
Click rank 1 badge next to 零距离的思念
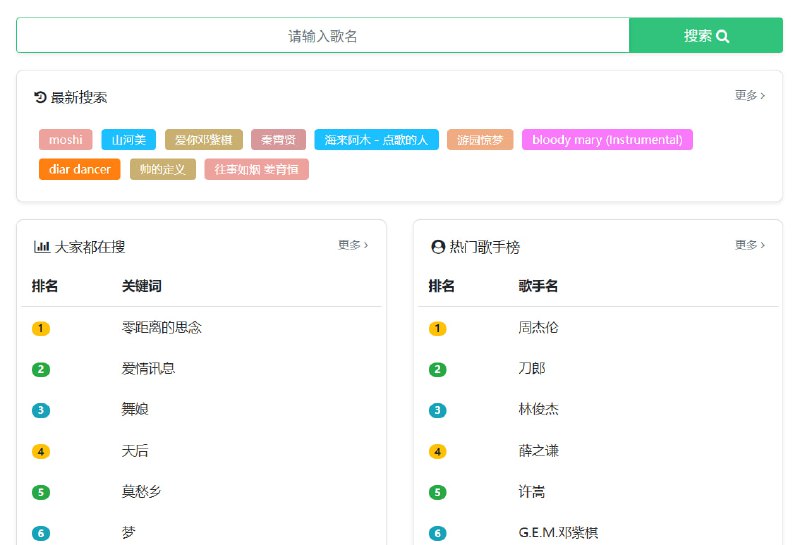(41, 328)
